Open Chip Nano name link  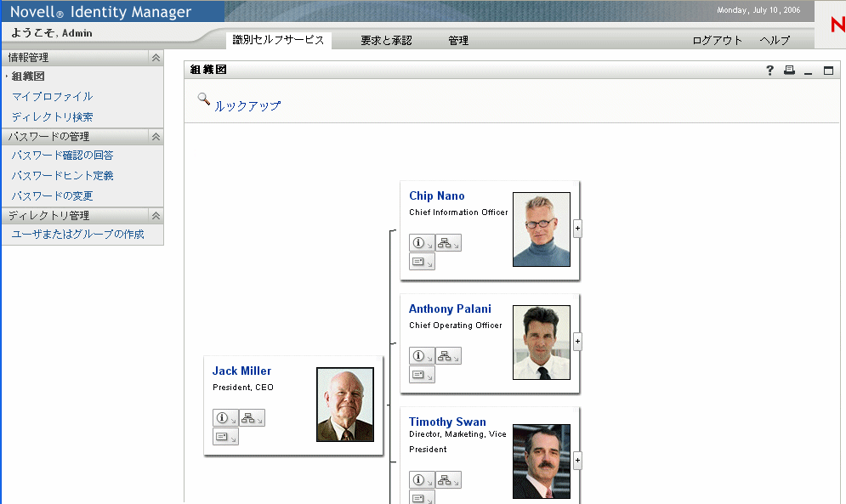click(x=436, y=195)
